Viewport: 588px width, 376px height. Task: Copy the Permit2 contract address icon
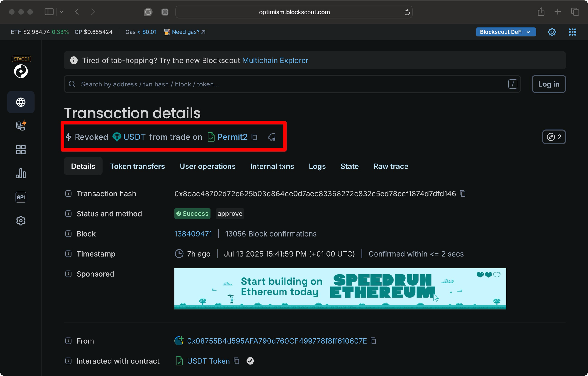tap(254, 137)
